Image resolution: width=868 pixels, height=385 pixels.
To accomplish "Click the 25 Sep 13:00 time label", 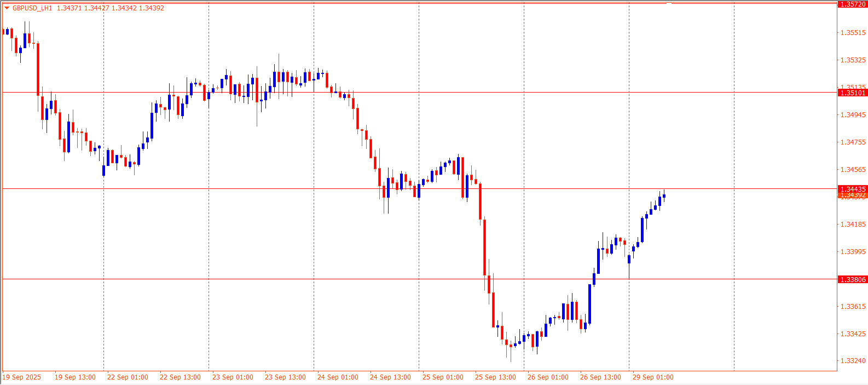I will (x=495, y=377).
